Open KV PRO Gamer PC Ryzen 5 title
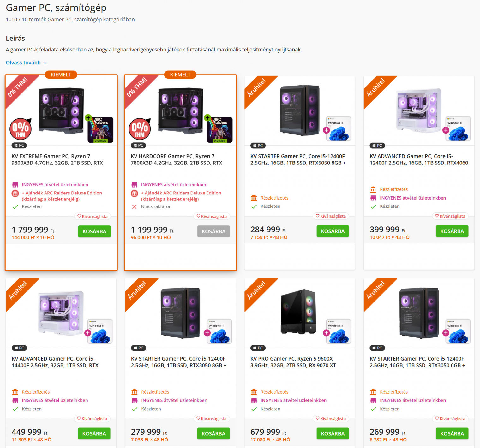 pos(293,362)
